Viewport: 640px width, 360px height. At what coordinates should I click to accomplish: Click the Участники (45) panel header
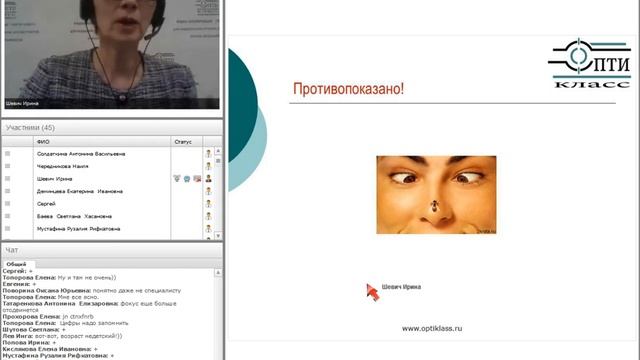112,128
